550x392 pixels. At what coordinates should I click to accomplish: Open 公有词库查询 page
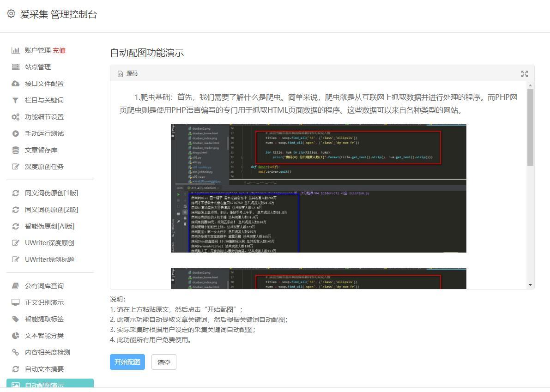click(x=44, y=286)
